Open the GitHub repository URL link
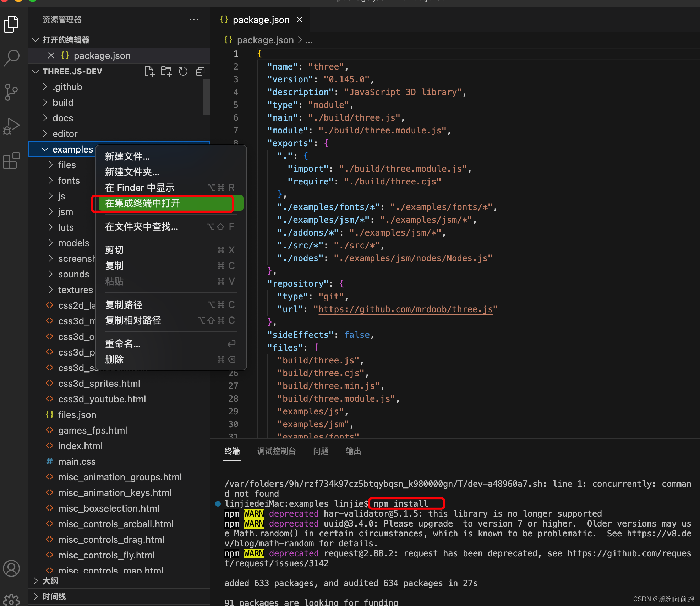The width and height of the screenshot is (700, 606). tap(405, 309)
